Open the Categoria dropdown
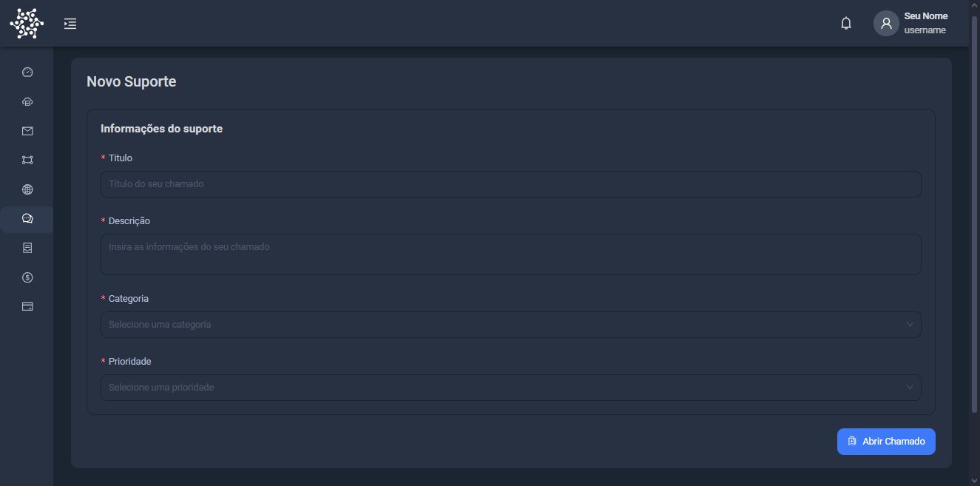This screenshot has width=980, height=486. tap(511, 325)
